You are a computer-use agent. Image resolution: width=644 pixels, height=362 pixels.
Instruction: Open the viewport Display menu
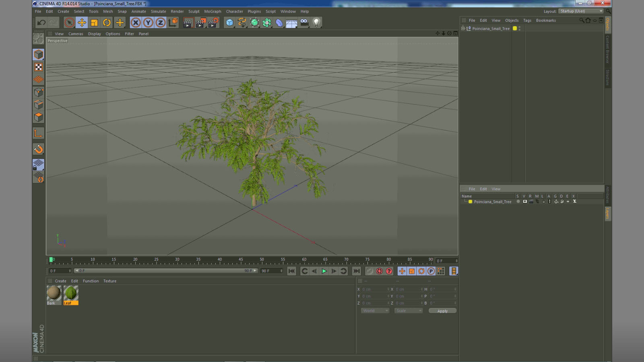point(95,34)
